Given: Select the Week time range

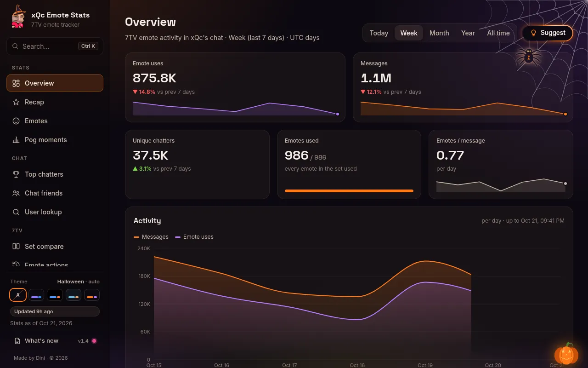Looking at the screenshot, I should click(x=409, y=33).
